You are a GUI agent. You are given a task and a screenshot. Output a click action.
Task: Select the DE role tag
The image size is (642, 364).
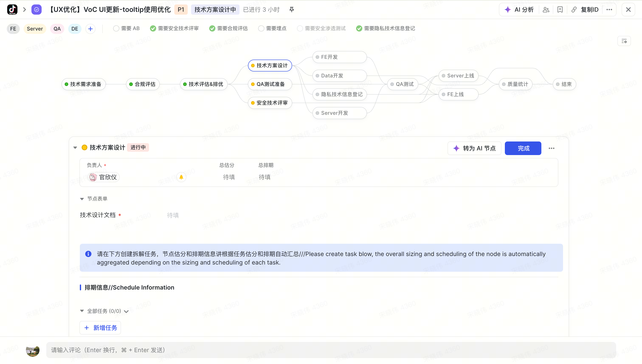[75, 29]
